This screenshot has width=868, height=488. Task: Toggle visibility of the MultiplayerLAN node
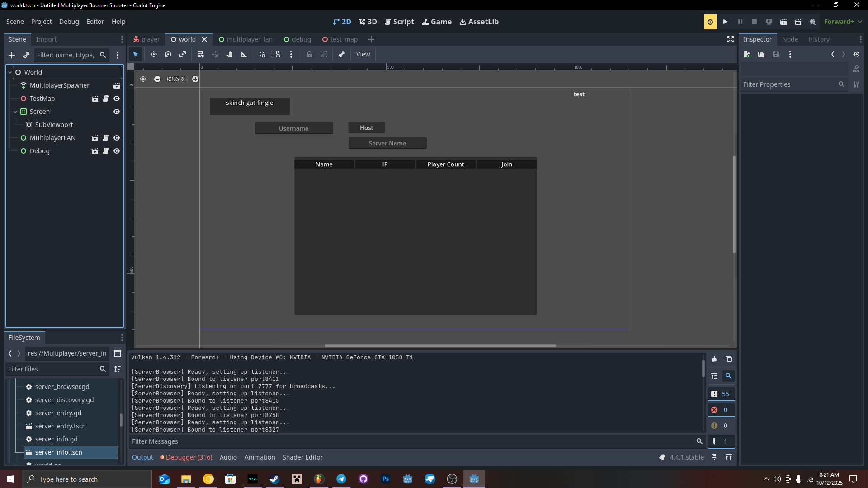pos(117,138)
